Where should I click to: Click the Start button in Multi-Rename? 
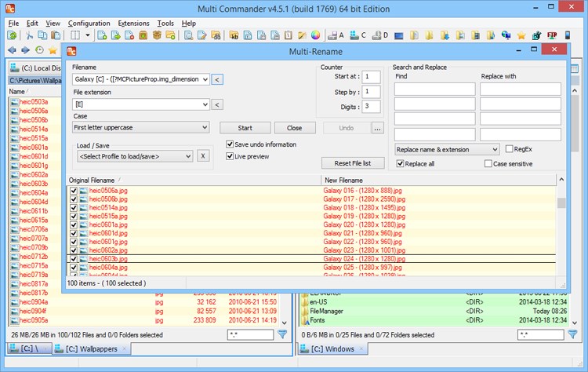tap(245, 128)
